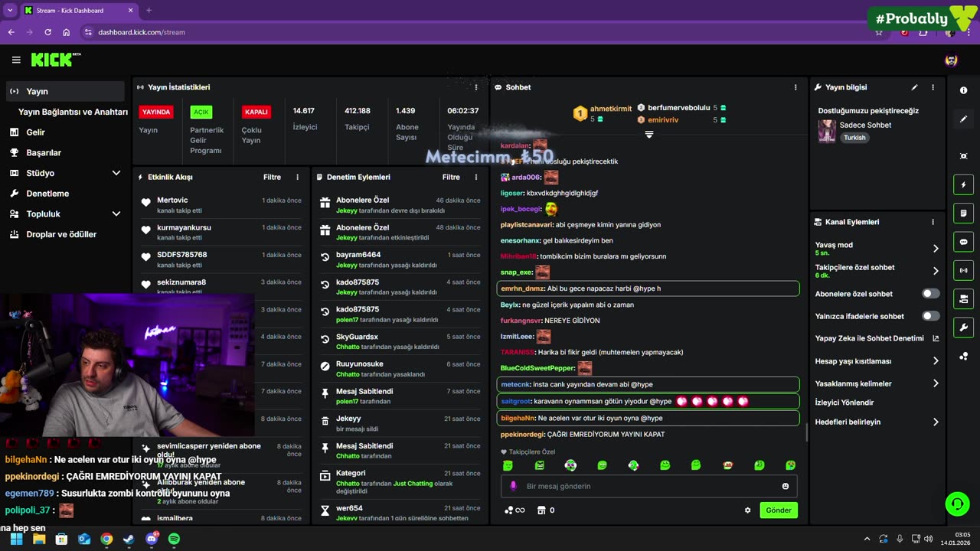Toggle the moderation actions note panel icon
The width and height of the screenshot is (980, 551).
click(x=963, y=213)
